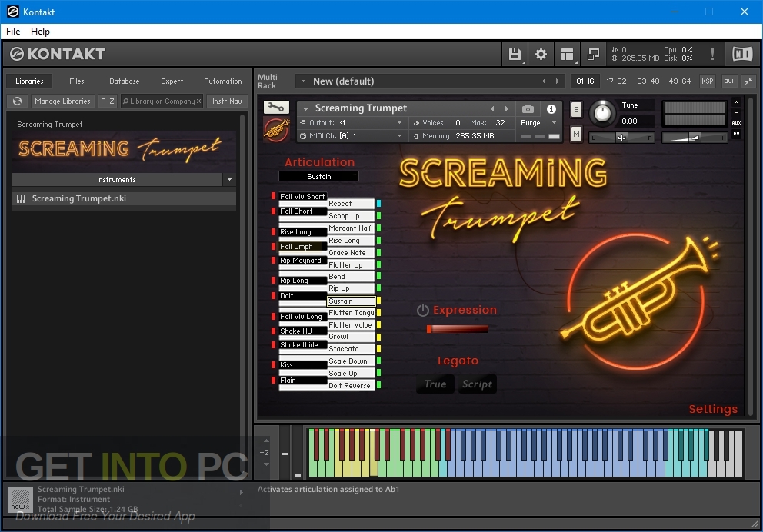Click the minimized view window icon
The width and height of the screenshot is (763, 532).
(593, 54)
